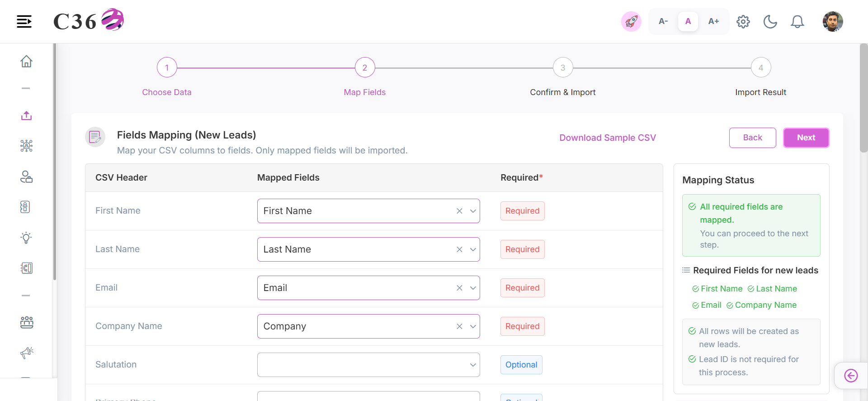Viewport: 868px width, 401px height.
Task: Click the Optional badge for Salutation
Action: pos(521,365)
